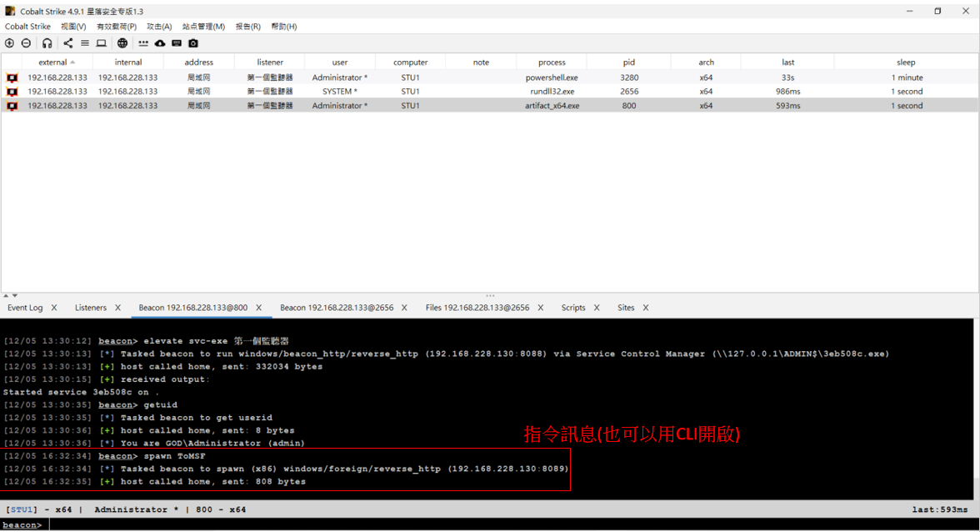Sort sessions by external column header

click(57, 62)
